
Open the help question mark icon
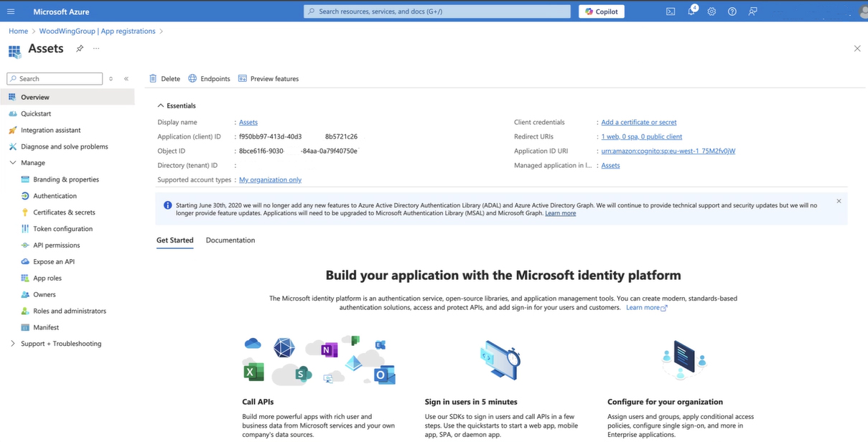click(732, 11)
